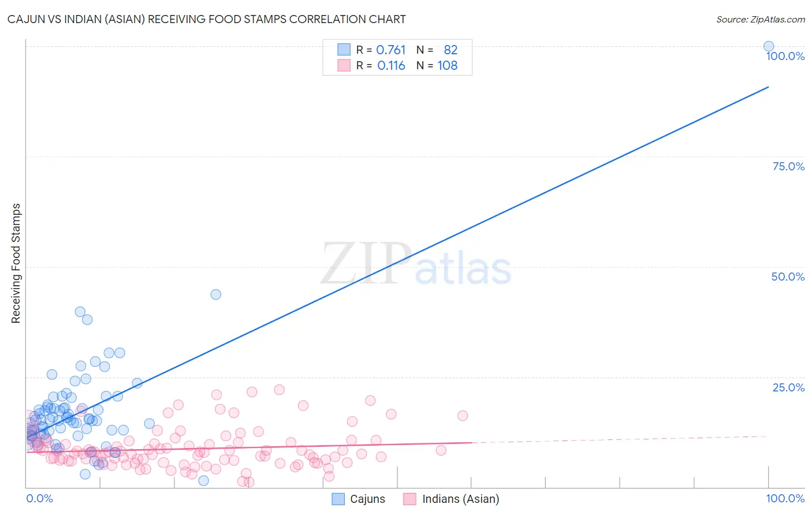Viewport: 812px width, 515px height.
Task: Select the Indians (Asian) legend label
Action: pyautogui.click(x=461, y=499)
